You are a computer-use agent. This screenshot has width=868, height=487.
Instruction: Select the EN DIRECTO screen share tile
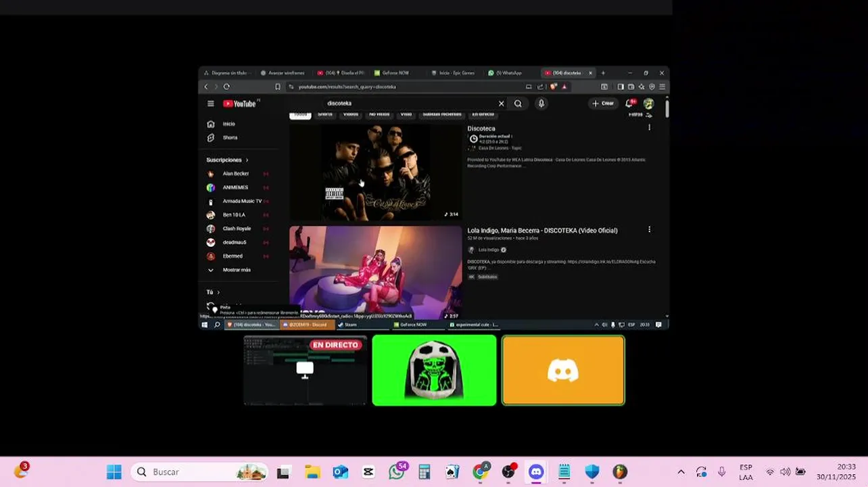click(x=306, y=371)
